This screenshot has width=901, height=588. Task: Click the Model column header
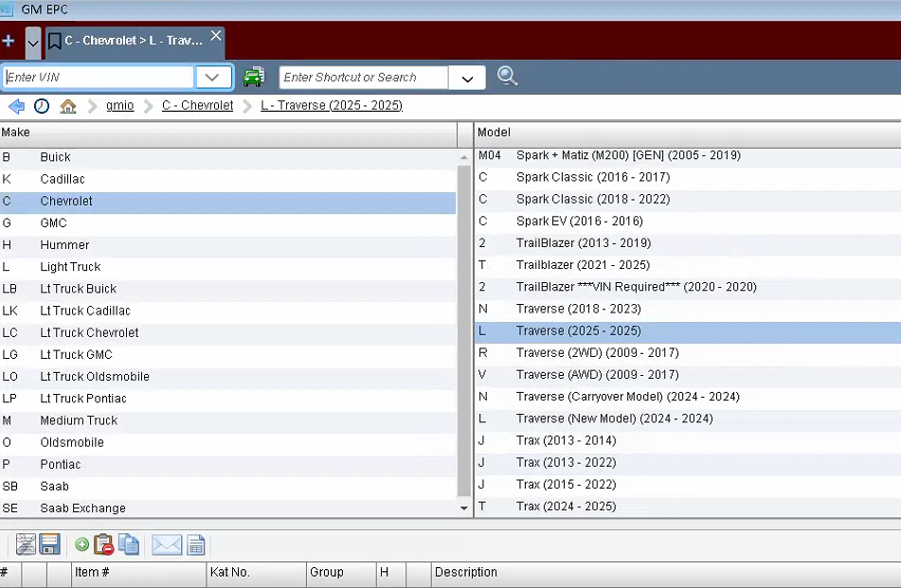coord(688,133)
